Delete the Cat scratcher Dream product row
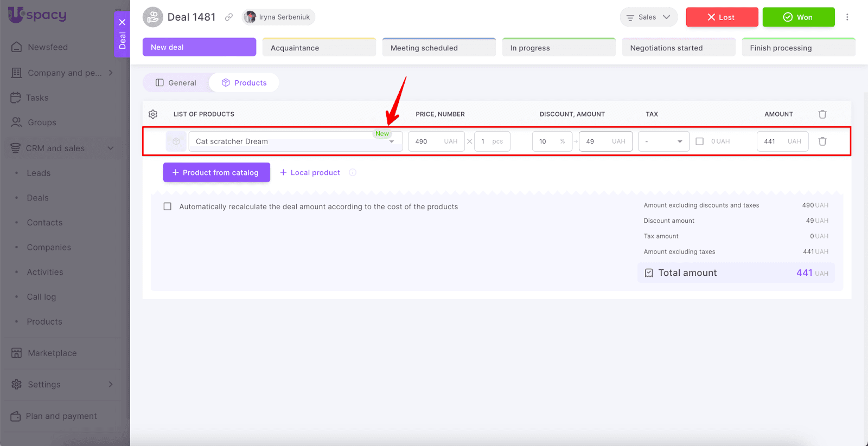 click(822, 141)
